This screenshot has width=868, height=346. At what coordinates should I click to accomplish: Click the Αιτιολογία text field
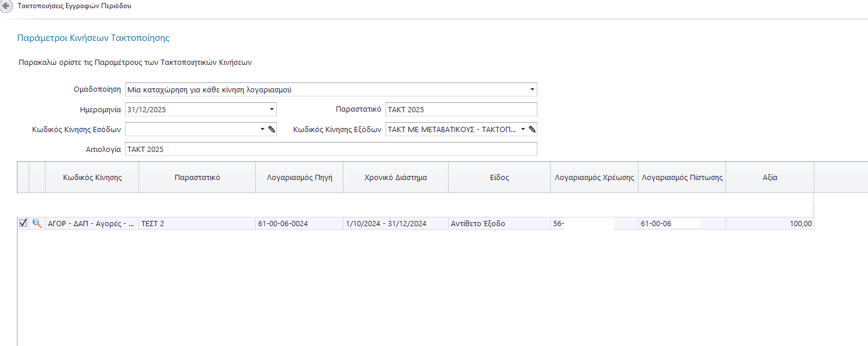pyautogui.click(x=331, y=149)
